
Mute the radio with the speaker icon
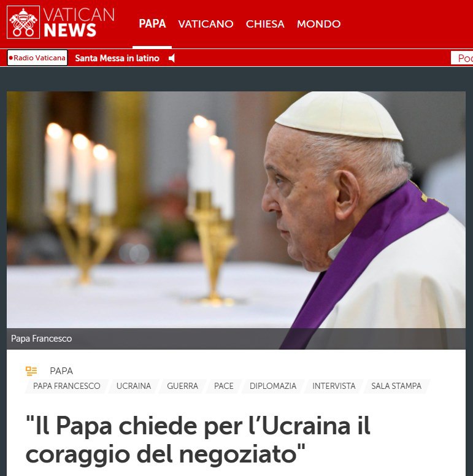[x=172, y=58]
